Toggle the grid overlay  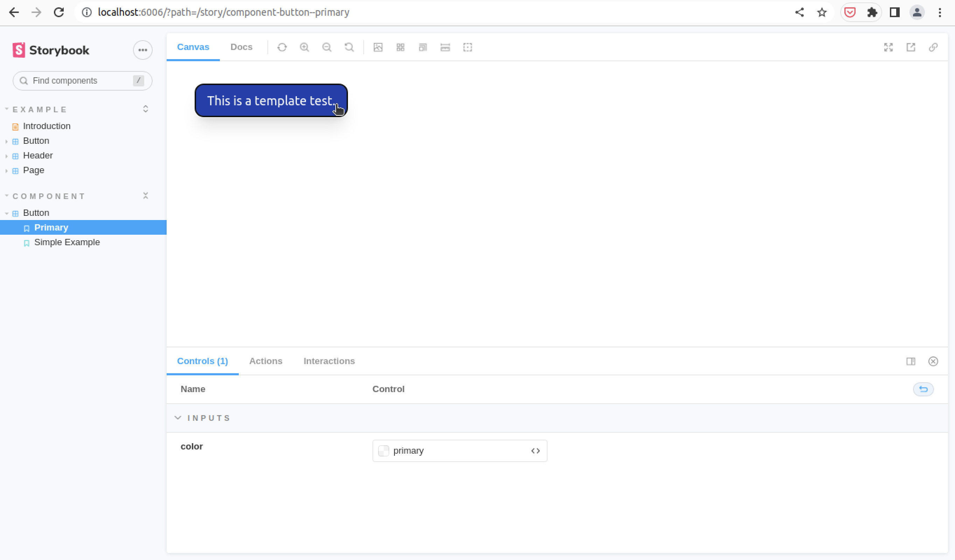coord(400,47)
